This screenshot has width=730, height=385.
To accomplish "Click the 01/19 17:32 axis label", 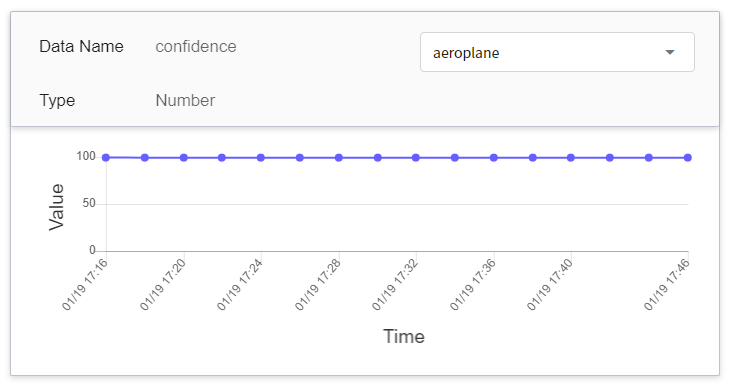I will [395, 284].
